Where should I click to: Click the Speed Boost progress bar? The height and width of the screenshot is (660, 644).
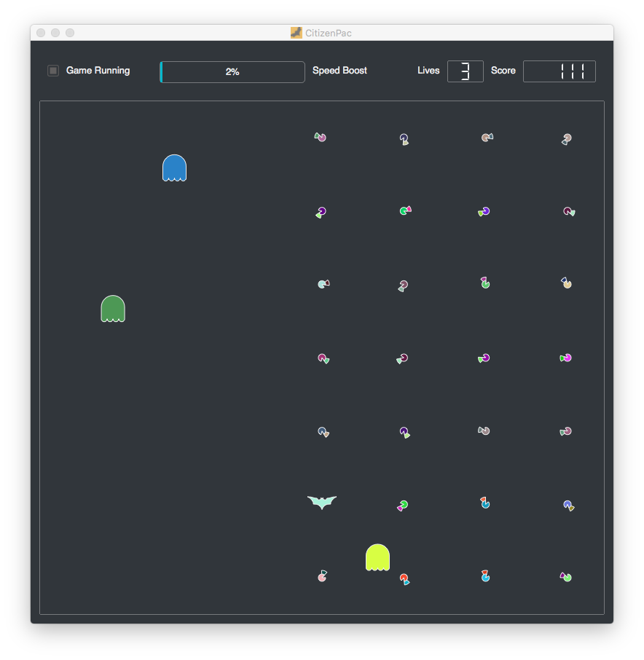[x=232, y=72]
